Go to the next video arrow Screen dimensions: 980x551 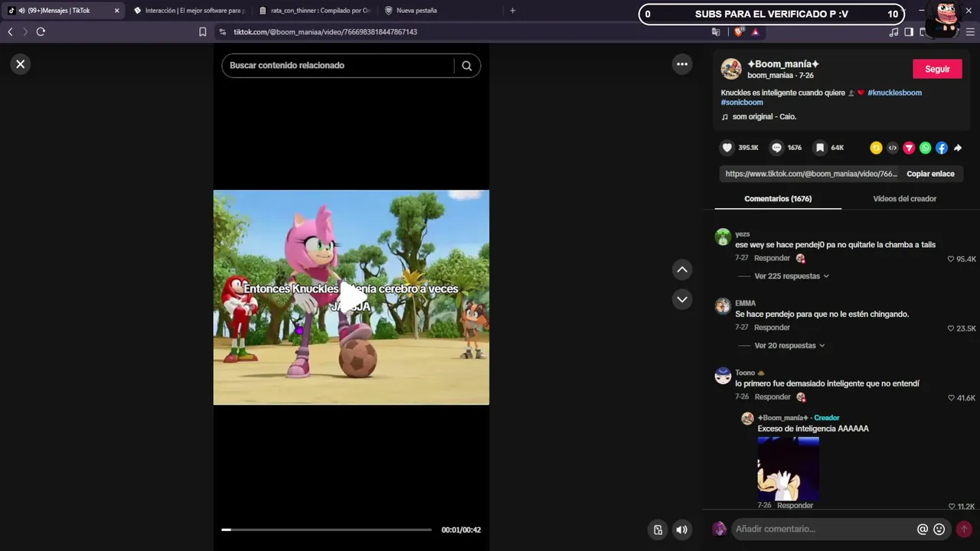click(682, 299)
